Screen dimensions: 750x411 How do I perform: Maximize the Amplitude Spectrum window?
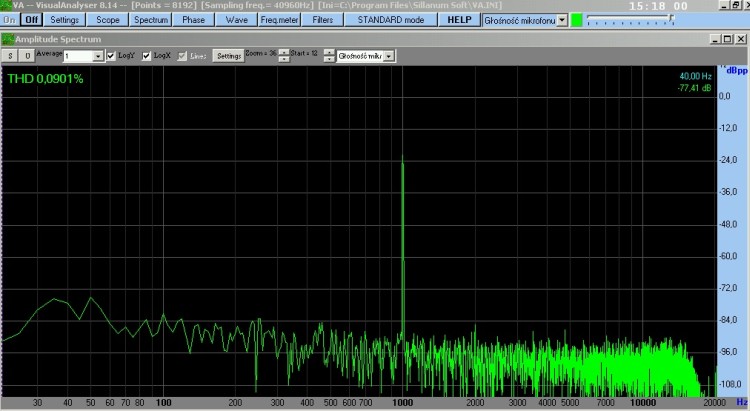(727, 39)
